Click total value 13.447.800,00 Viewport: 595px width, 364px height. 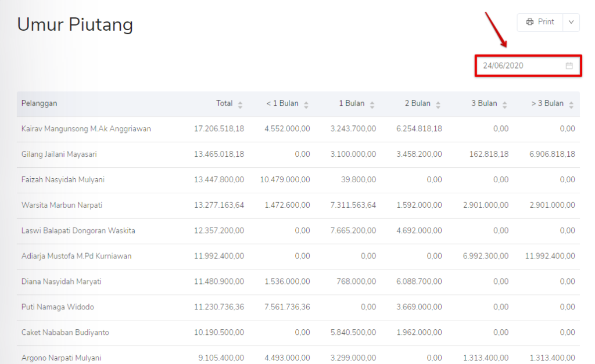(x=219, y=179)
